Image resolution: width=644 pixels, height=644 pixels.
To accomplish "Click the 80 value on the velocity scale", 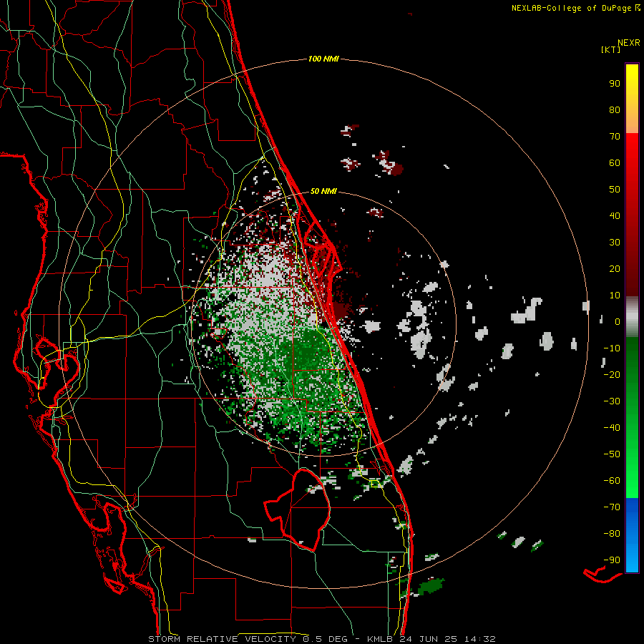I will point(615,110).
